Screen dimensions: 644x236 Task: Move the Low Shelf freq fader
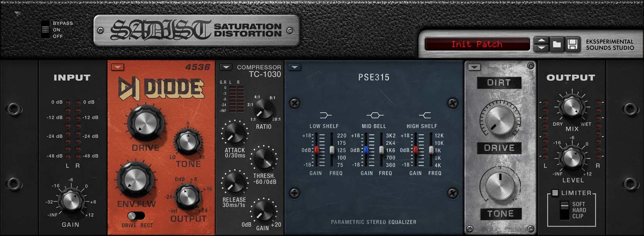click(332, 150)
